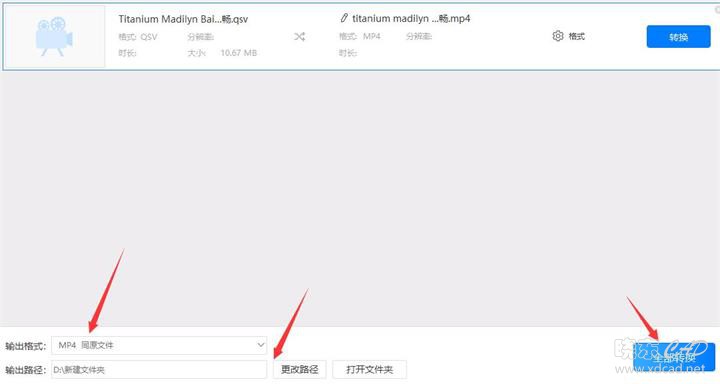This screenshot has width=720, height=384.
Task: Remove file with top-right corner close icon
Action: [717, 9]
